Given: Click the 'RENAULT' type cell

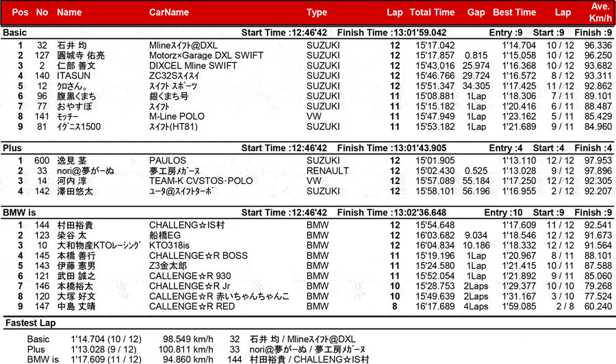Looking at the screenshot, I should 328,171.
